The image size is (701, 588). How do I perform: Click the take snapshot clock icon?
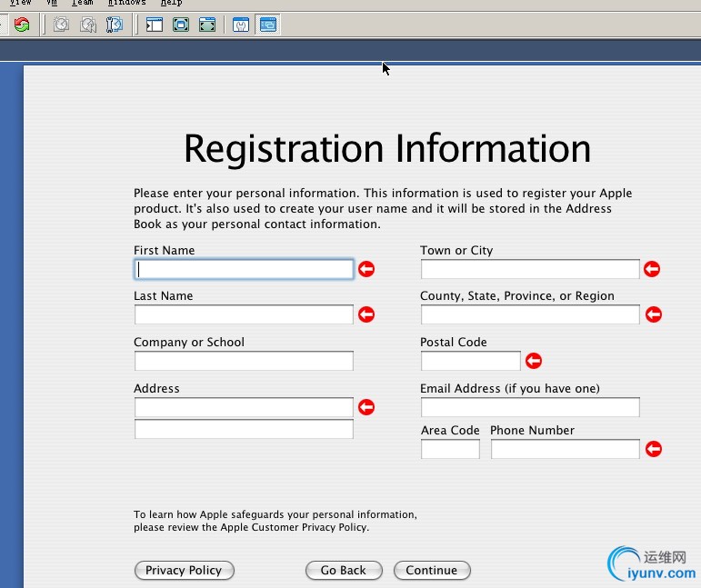click(61, 25)
